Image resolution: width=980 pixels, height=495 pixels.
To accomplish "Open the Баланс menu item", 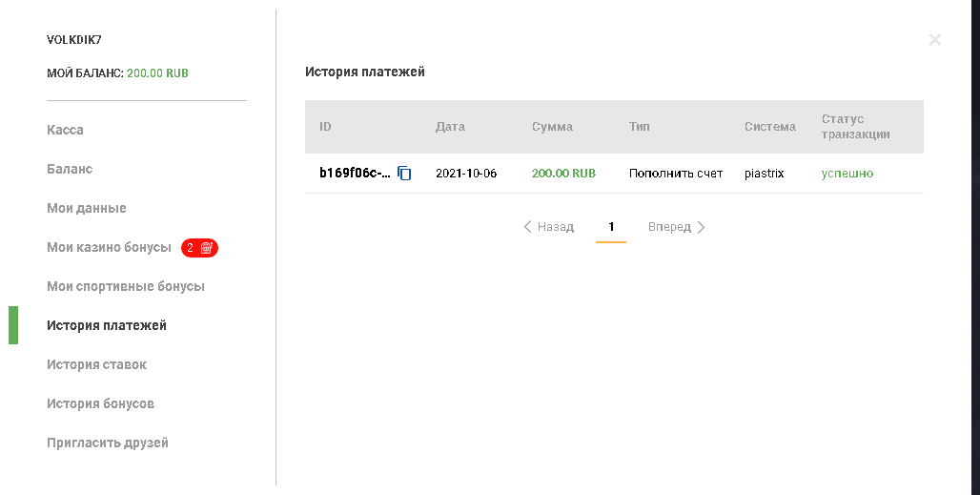I will coord(70,169).
